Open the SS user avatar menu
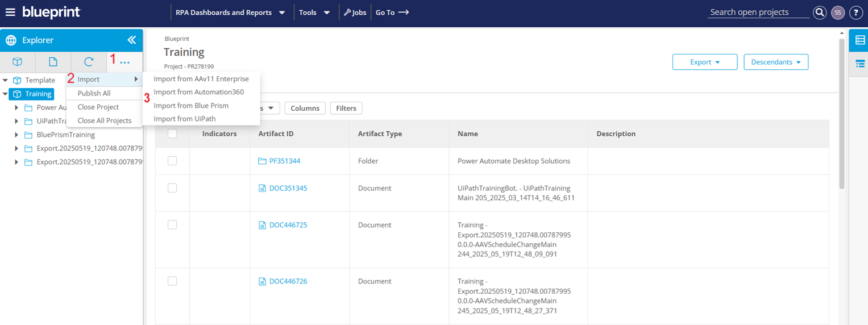 coord(838,13)
